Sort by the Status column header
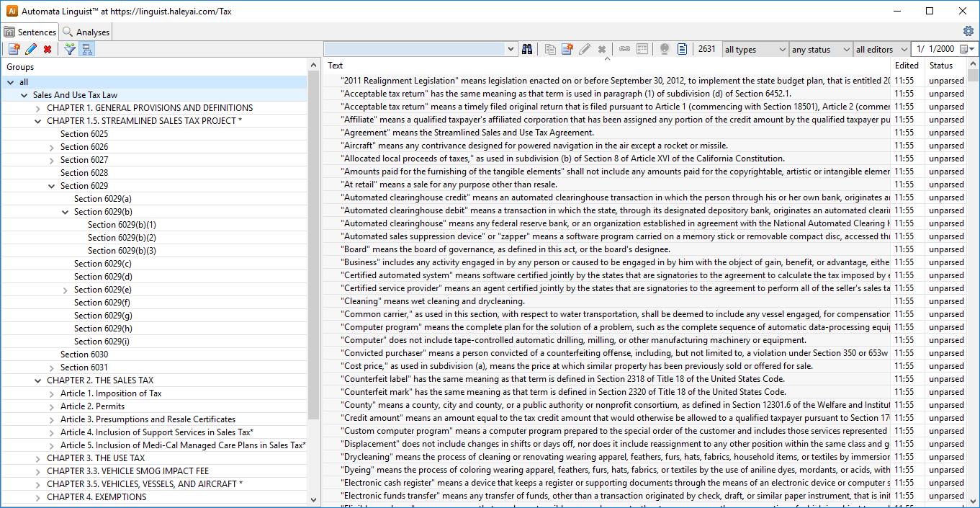The width and height of the screenshot is (980, 508). (x=945, y=66)
